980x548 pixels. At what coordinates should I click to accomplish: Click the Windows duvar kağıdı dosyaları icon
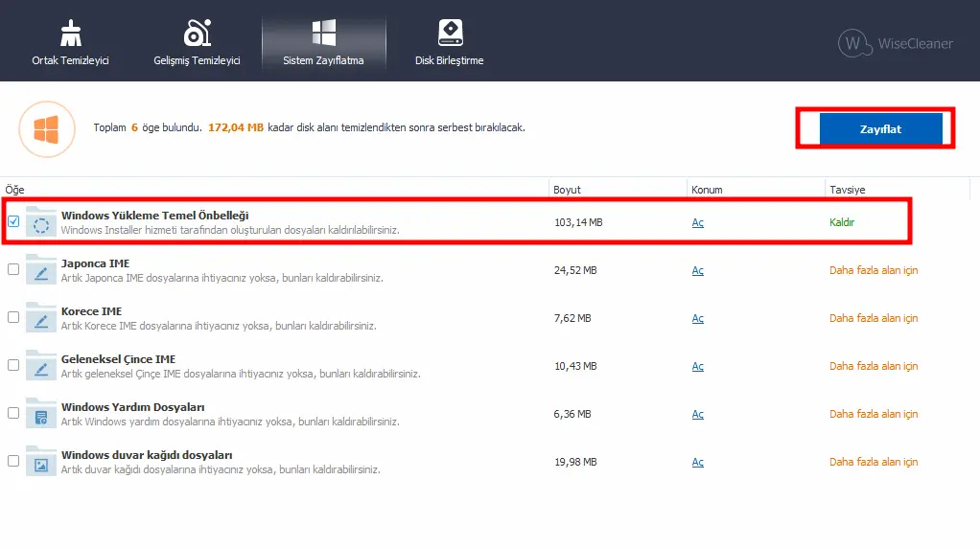point(41,462)
